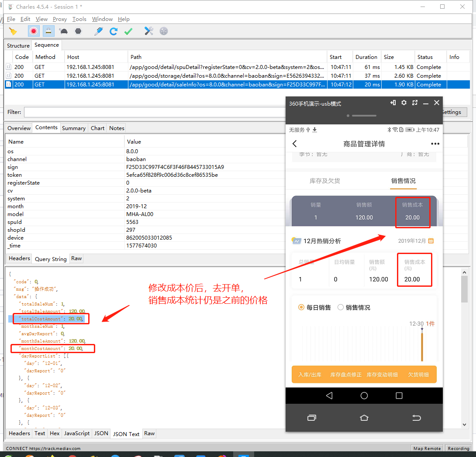Validate with the green checkmark icon
The height and width of the screenshot is (457, 476).
(x=128, y=31)
